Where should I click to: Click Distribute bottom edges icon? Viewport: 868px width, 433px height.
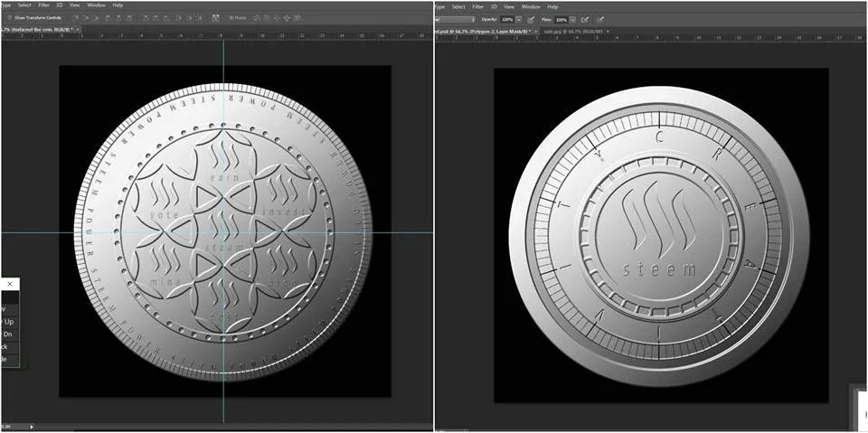tap(166, 18)
